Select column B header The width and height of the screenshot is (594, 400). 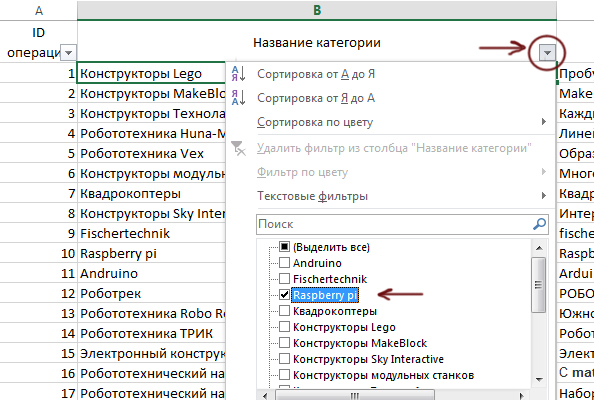coord(317,10)
